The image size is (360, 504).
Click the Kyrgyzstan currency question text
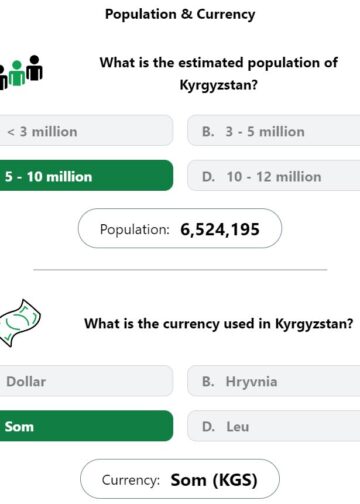pyautogui.click(x=219, y=323)
